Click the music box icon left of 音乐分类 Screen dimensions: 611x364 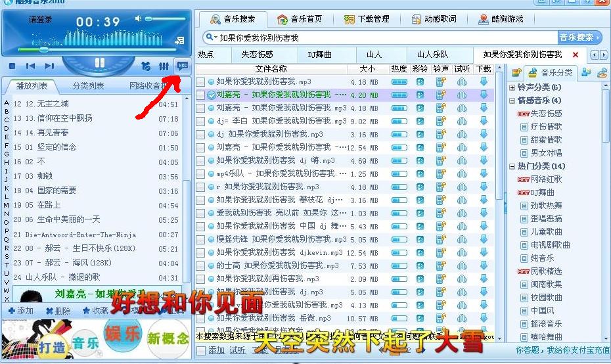tap(516, 73)
